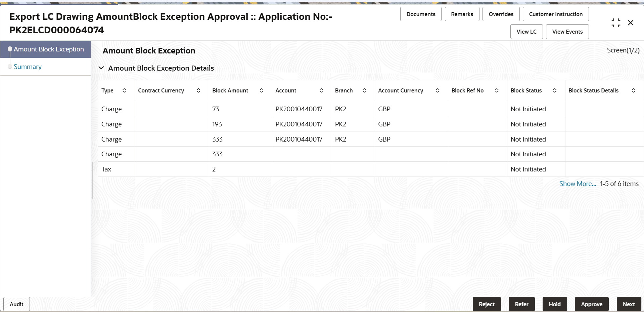Sort by the Branch column icon
The width and height of the screenshot is (644, 312).
pos(364,90)
